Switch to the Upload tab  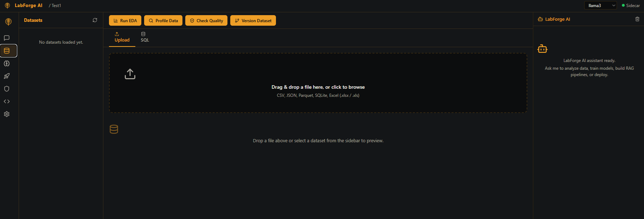[122, 37]
